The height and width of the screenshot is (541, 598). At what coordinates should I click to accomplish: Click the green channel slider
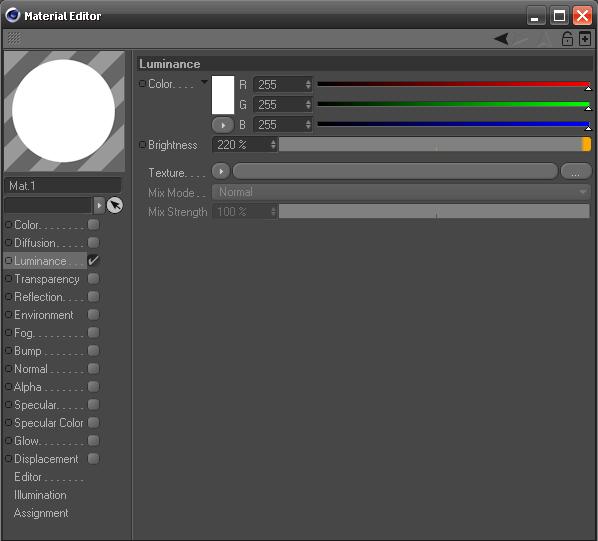454,104
